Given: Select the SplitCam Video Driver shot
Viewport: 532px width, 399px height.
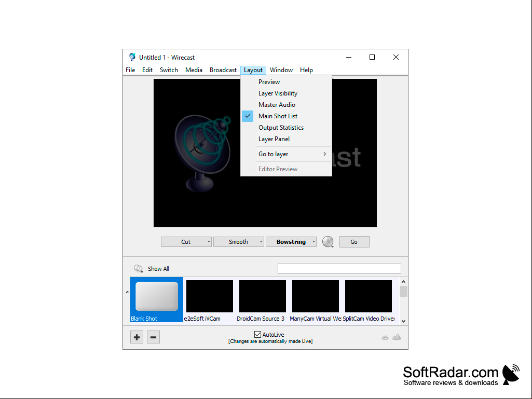Looking at the screenshot, I should point(369,299).
